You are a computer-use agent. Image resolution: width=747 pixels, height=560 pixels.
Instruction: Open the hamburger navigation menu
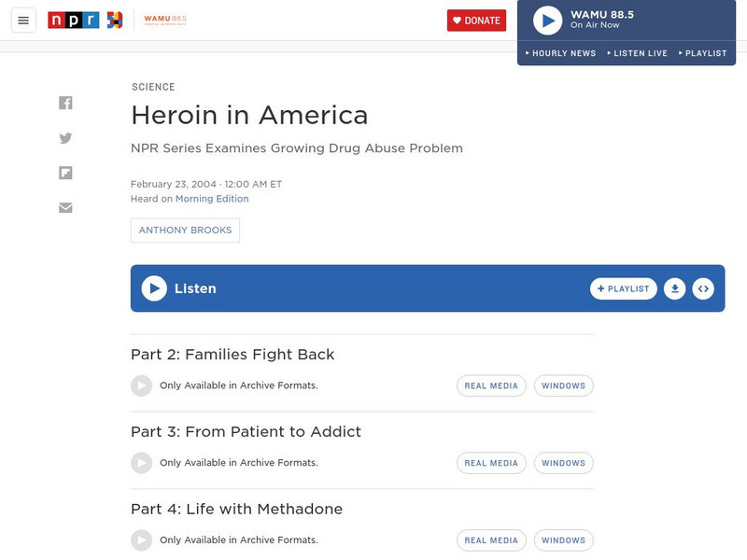[x=23, y=21]
